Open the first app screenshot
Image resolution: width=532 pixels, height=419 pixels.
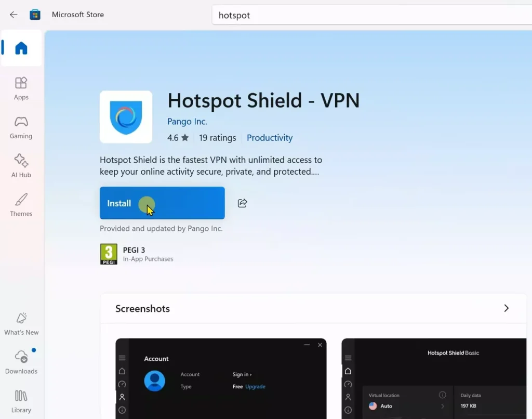pos(221,379)
